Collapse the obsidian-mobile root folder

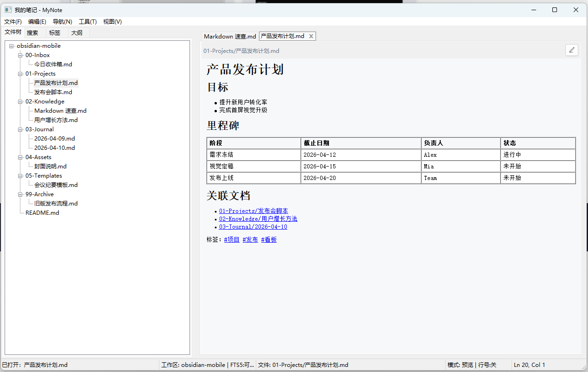pyautogui.click(x=11, y=46)
